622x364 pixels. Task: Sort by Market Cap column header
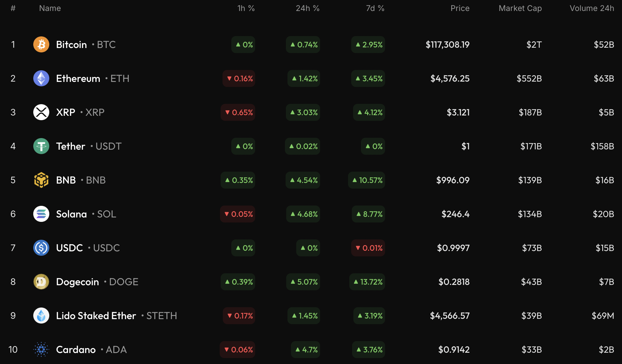click(520, 8)
